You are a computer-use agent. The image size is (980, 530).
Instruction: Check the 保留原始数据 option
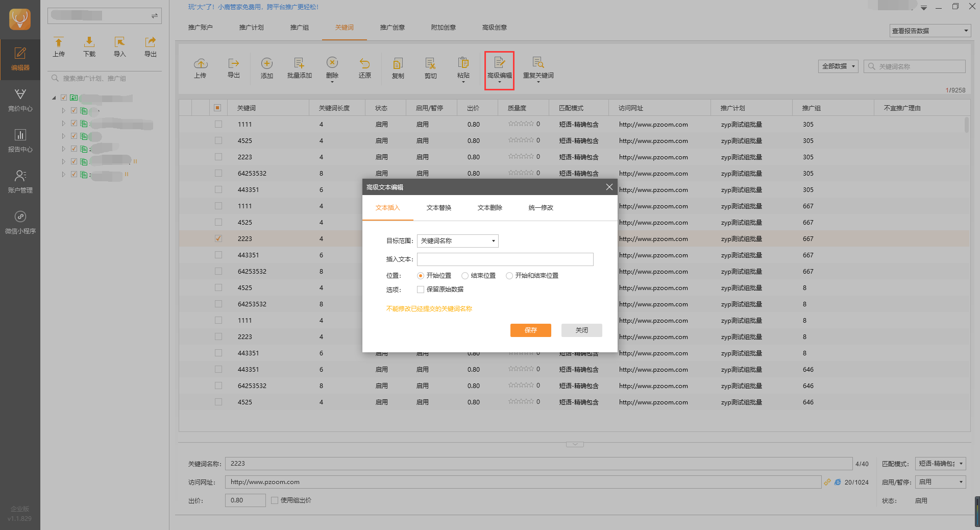pyautogui.click(x=421, y=290)
